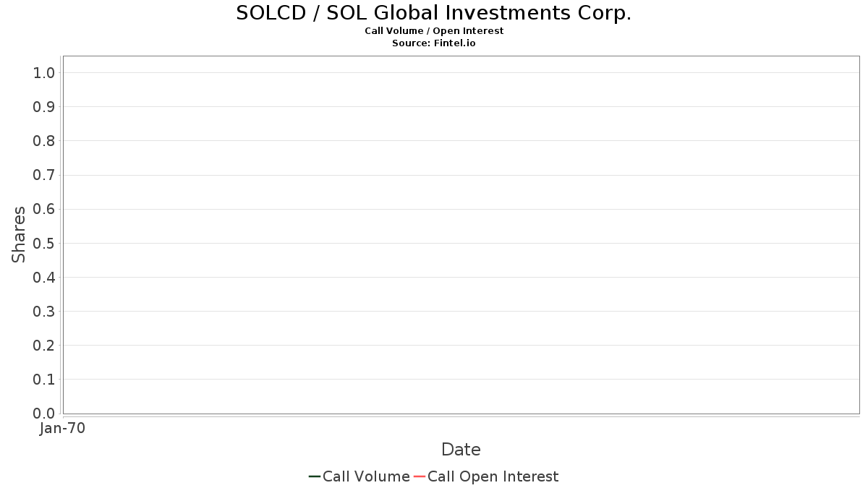Select the 0.8 y-axis tick label

(x=44, y=141)
